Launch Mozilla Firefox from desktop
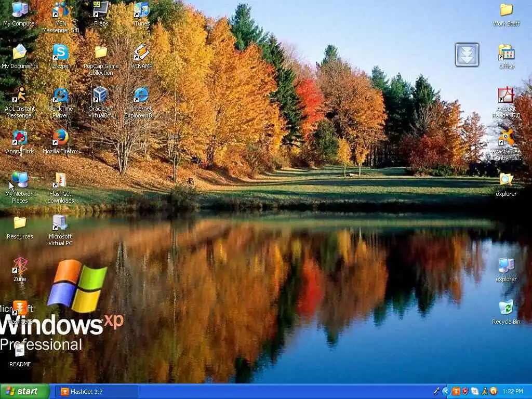 click(60, 142)
